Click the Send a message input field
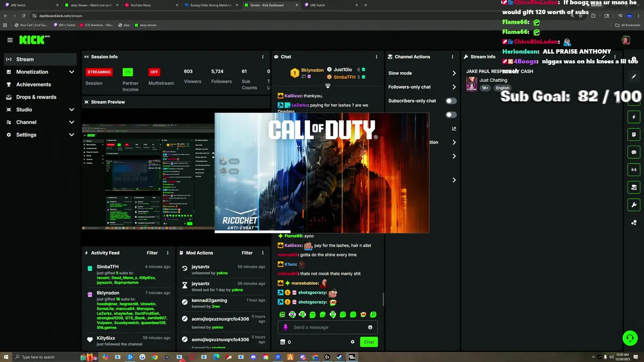Viewport: 644px width, 362px height. pyautogui.click(x=328, y=327)
